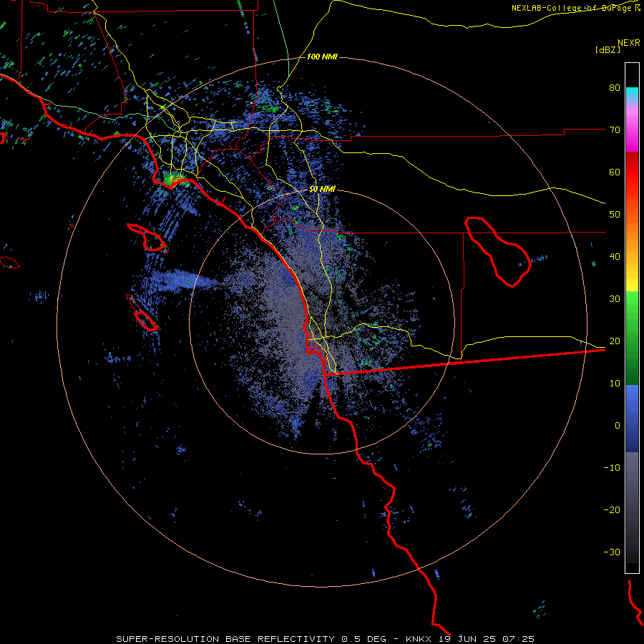Click the -30 dBZ scale value

(x=612, y=552)
